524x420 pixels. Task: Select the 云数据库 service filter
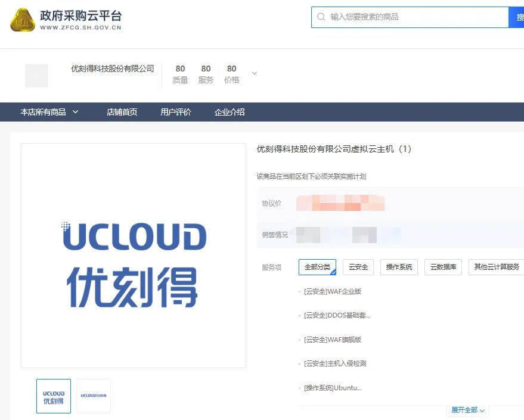tap(444, 267)
